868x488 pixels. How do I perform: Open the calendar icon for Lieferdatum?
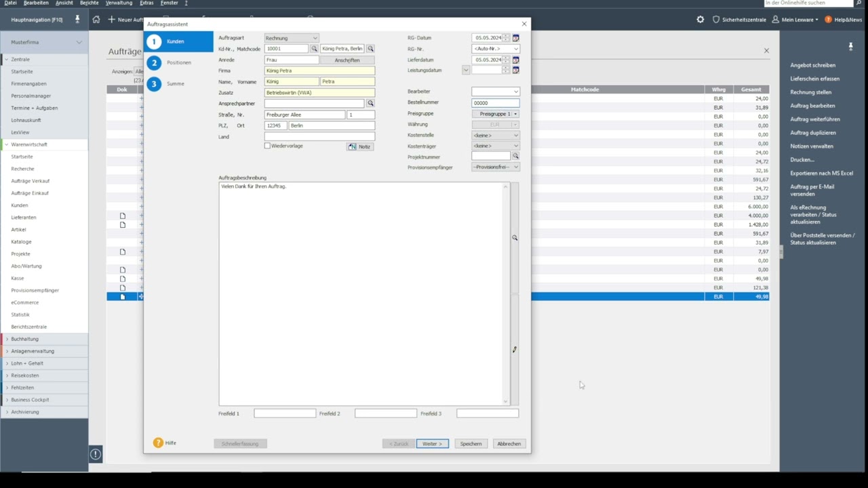pyautogui.click(x=515, y=60)
